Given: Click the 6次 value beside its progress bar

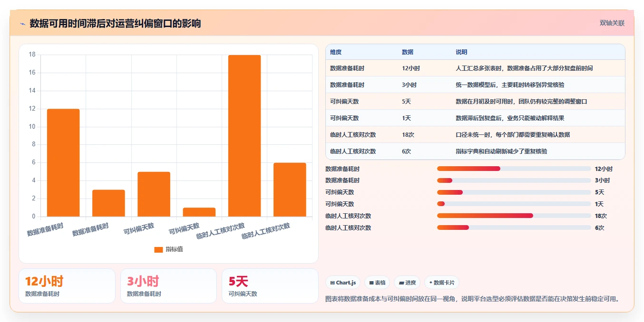Looking at the screenshot, I should coord(599,228).
